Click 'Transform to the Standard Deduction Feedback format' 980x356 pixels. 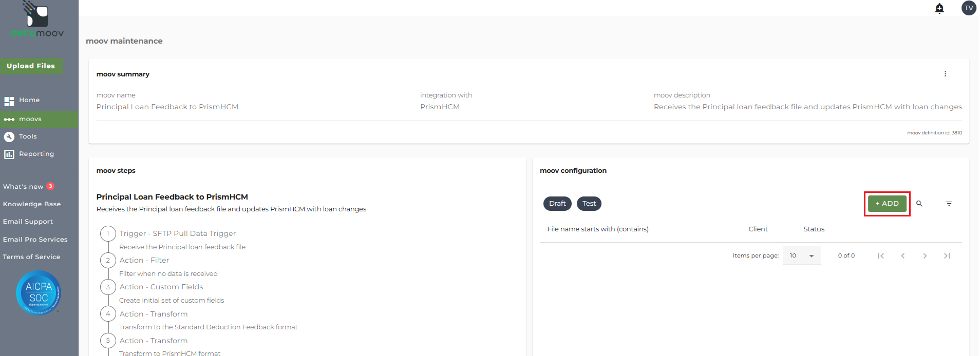[x=209, y=327]
